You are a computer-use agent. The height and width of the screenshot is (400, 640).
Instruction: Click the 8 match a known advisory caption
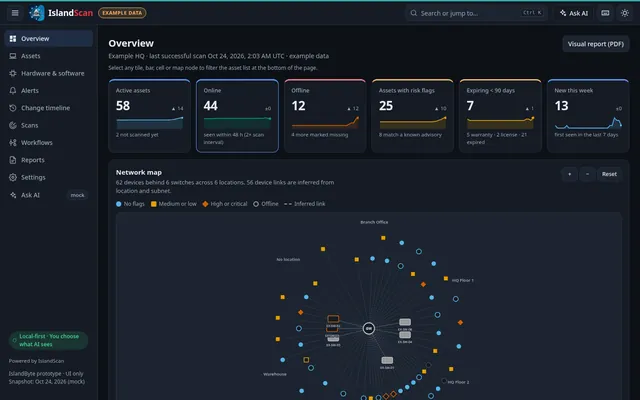point(410,135)
